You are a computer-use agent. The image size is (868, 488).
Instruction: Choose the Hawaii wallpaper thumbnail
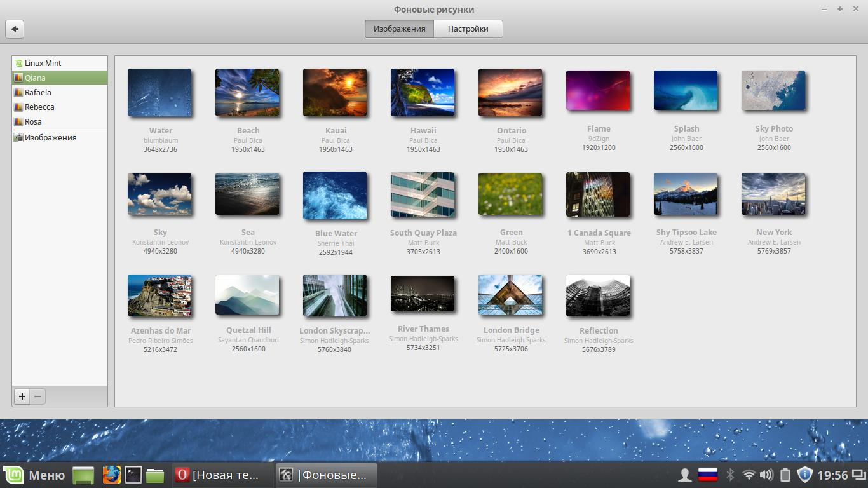[423, 93]
